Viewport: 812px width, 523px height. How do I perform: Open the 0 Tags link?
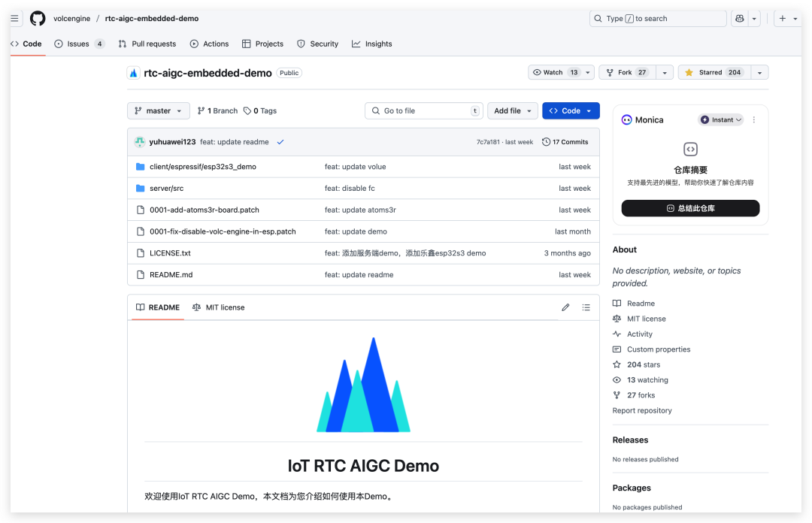[260, 110]
